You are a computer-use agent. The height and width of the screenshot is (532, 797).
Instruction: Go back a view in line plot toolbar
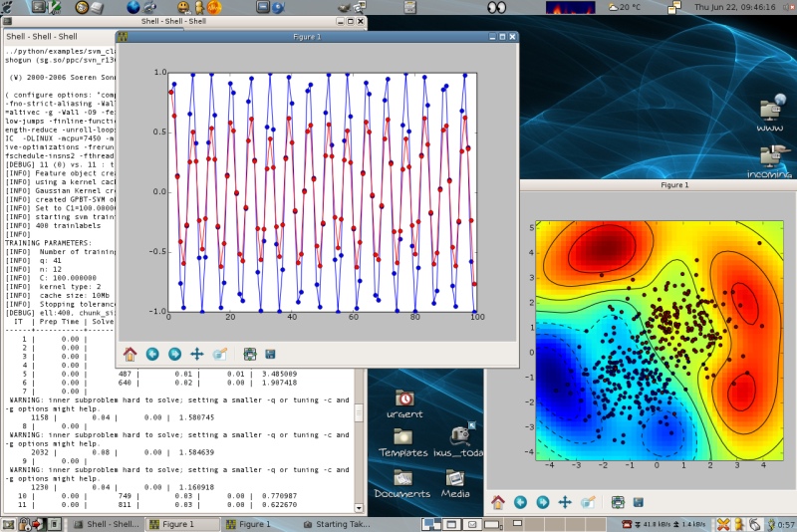[x=152, y=353]
